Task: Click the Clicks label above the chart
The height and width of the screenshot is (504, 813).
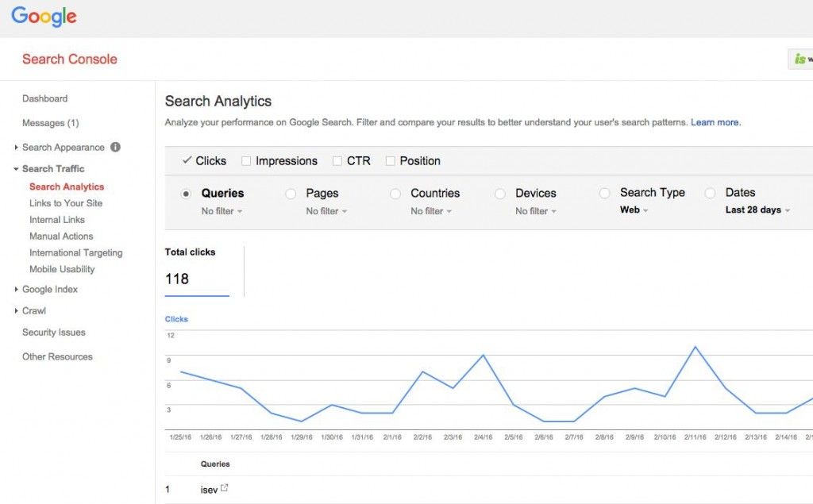Action: click(175, 318)
